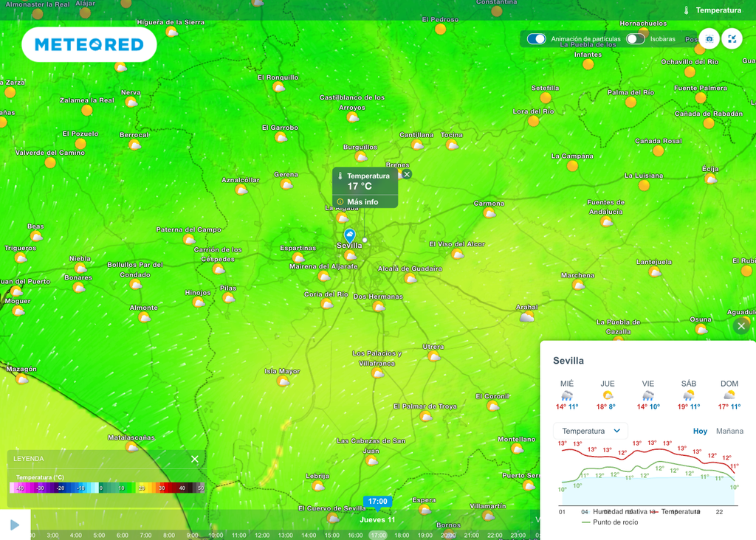The image size is (756, 540).
Task: Play the timeline animation
Action: (x=15, y=525)
